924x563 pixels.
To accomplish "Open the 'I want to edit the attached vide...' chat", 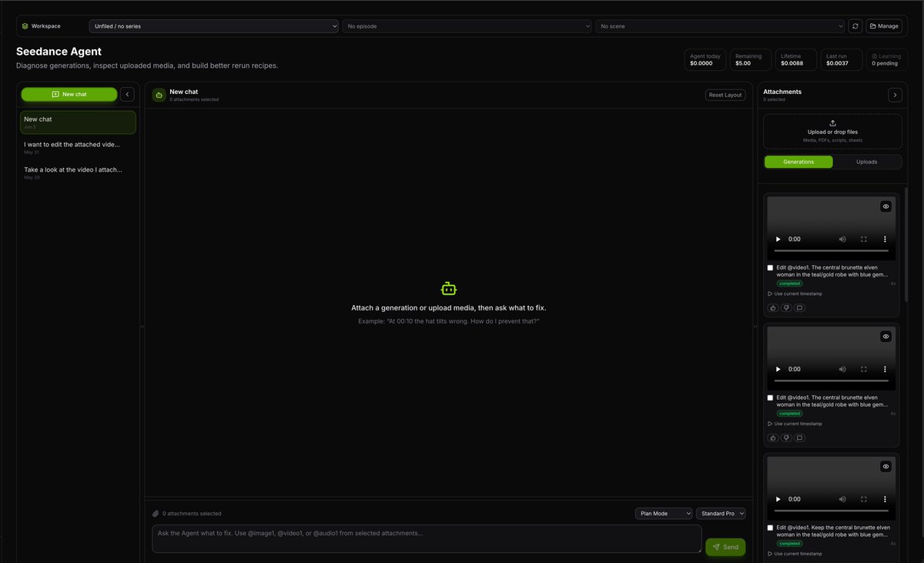I will [x=78, y=147].
